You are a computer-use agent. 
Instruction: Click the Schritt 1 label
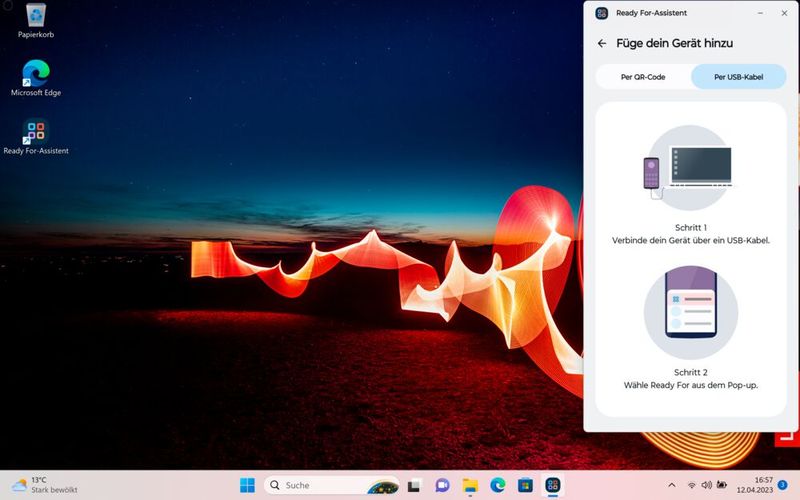coord(691,228)
